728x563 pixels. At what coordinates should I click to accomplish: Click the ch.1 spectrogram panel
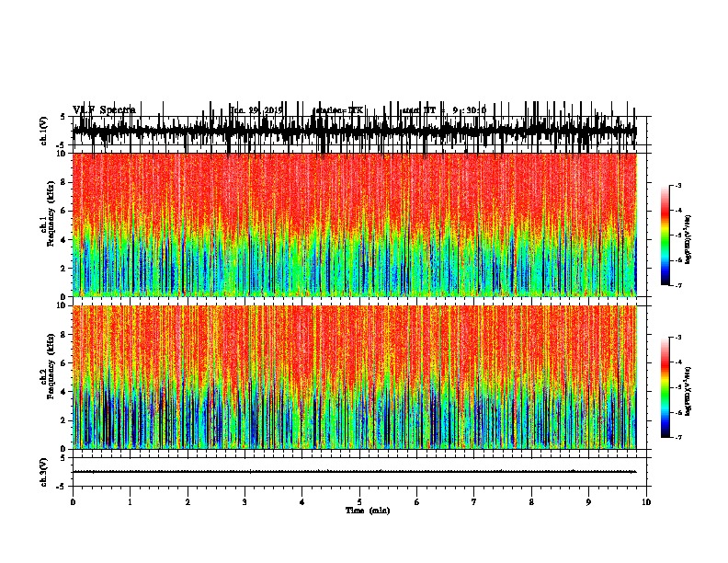point(355,224)
